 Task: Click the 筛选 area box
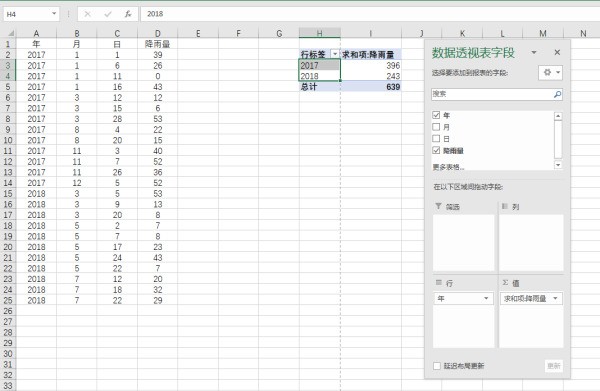464,243
